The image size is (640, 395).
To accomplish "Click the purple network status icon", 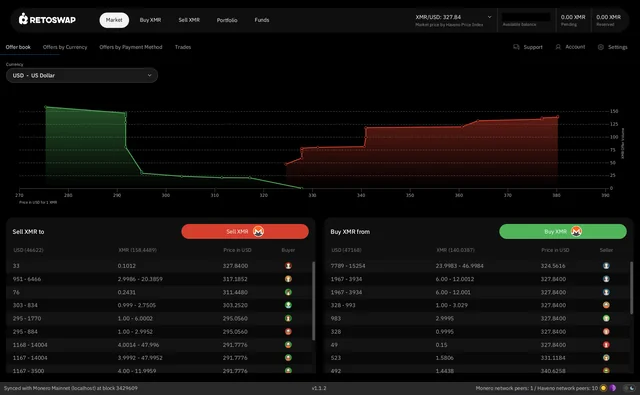I will click(613, 388).
